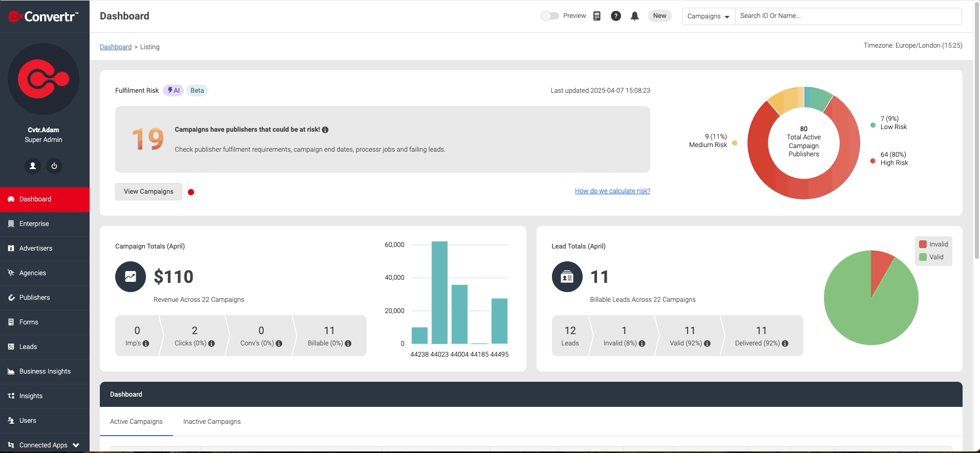Click the Users icon in the sidebar
The width and height of the screenshot is (980, 453).
[x=11, y=420]
